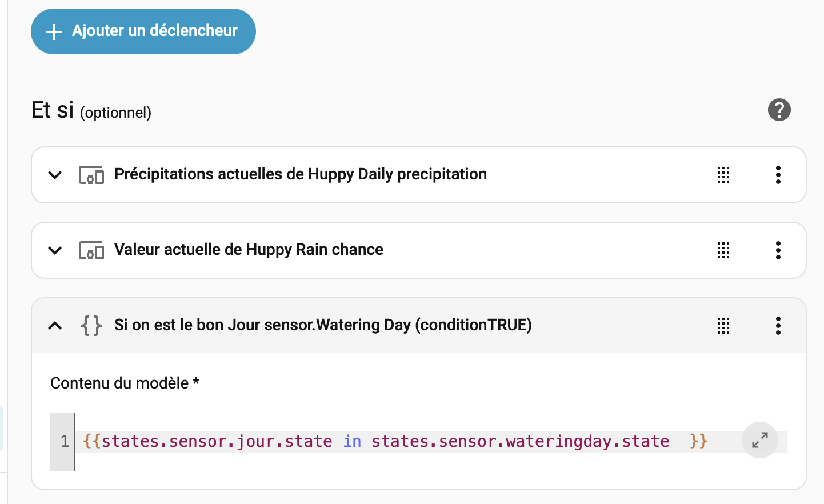
Task: Open three-dot menu for Huppy Rain chance
Action: click(778, 250)
